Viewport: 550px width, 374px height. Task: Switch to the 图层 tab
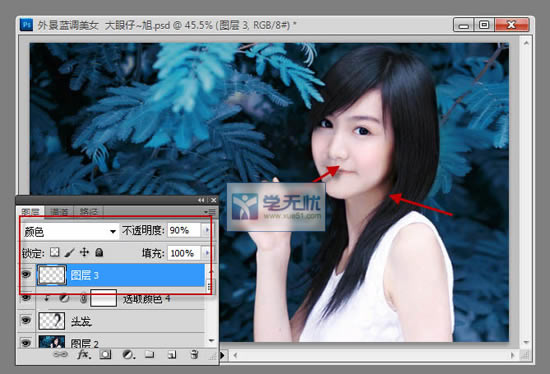tap(31, 212)
